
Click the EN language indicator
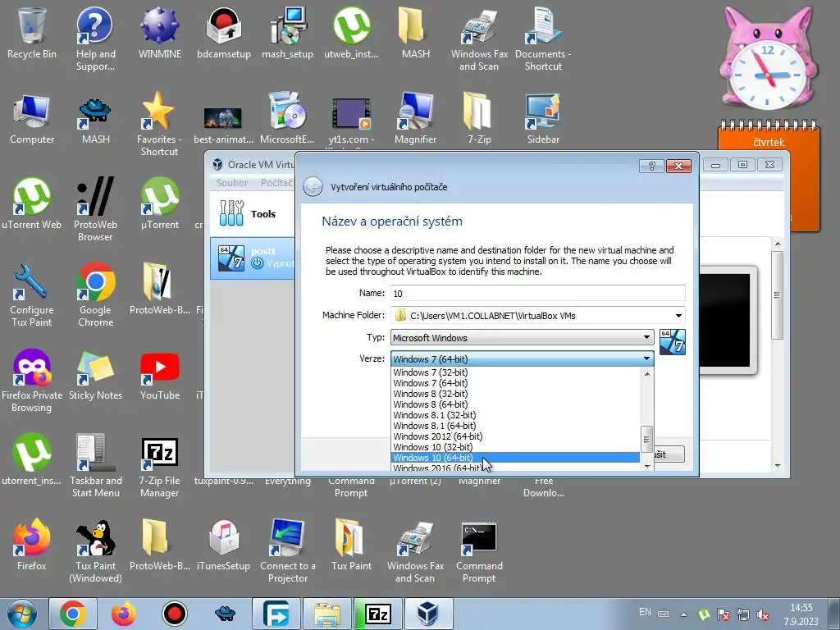(x=645, y=612)
